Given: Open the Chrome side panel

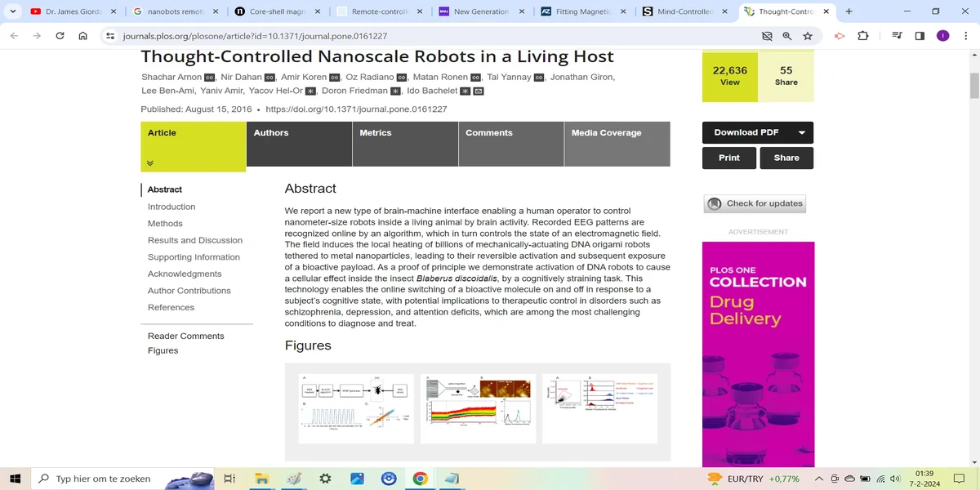Looking at the screenshot, I should (x=920, y=36).
